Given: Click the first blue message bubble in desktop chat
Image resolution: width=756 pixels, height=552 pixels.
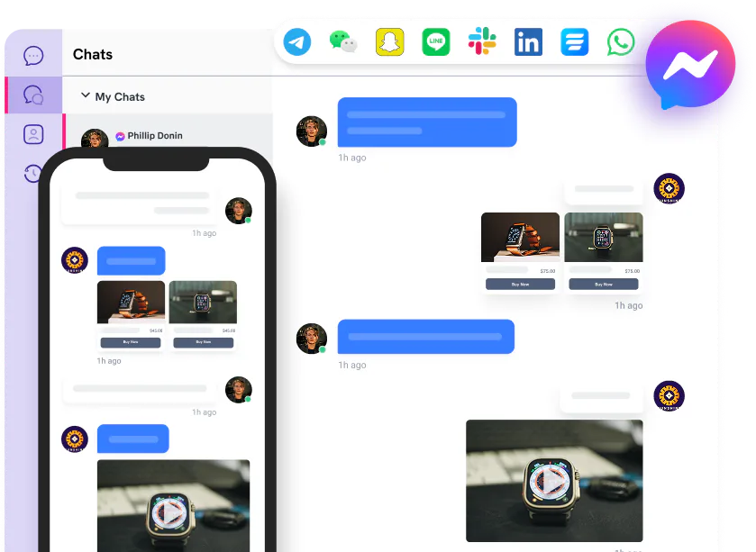Looking at the screenshot, I should (x=427, y=122).
